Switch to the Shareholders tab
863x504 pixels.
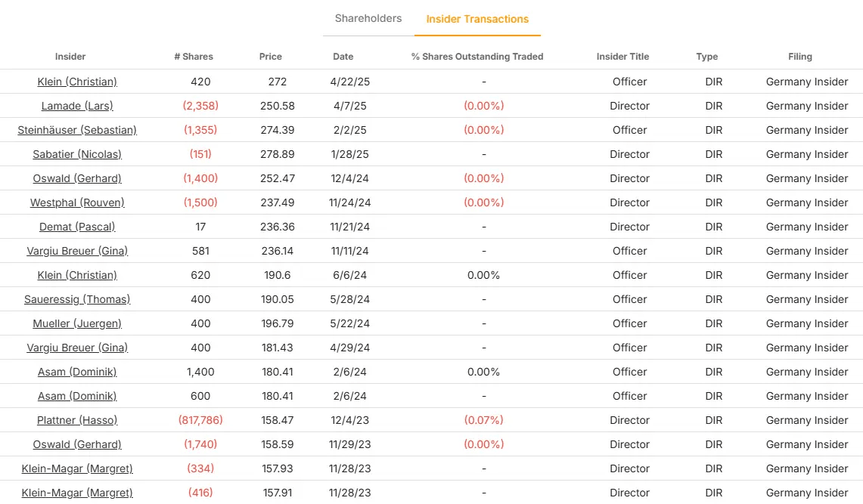[368, 18]
